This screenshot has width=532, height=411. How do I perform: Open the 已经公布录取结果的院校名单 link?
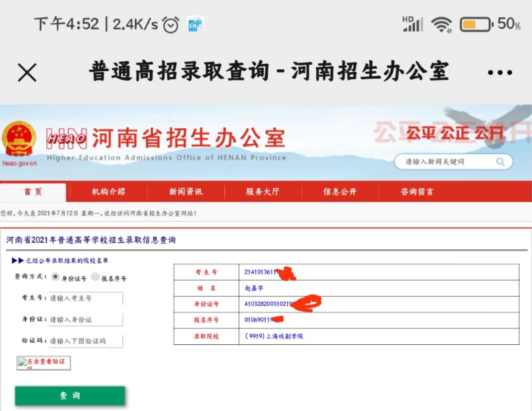point(67,261)
